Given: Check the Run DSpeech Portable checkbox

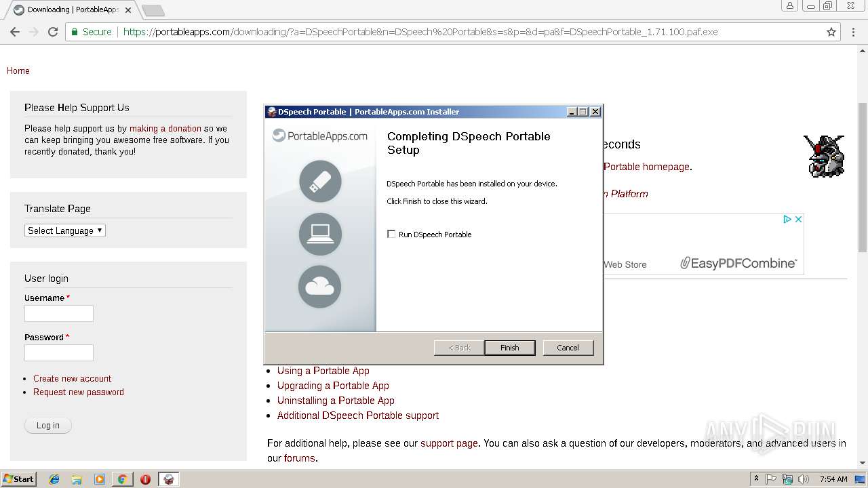Looking at the screenshot, I should click(x=391, y=234).
